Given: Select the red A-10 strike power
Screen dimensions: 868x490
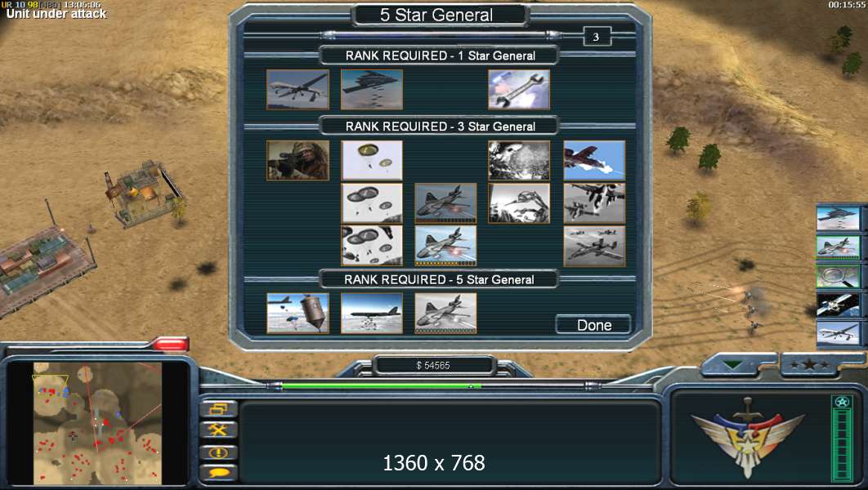Looking at the screenshot, I should [594, 160].
